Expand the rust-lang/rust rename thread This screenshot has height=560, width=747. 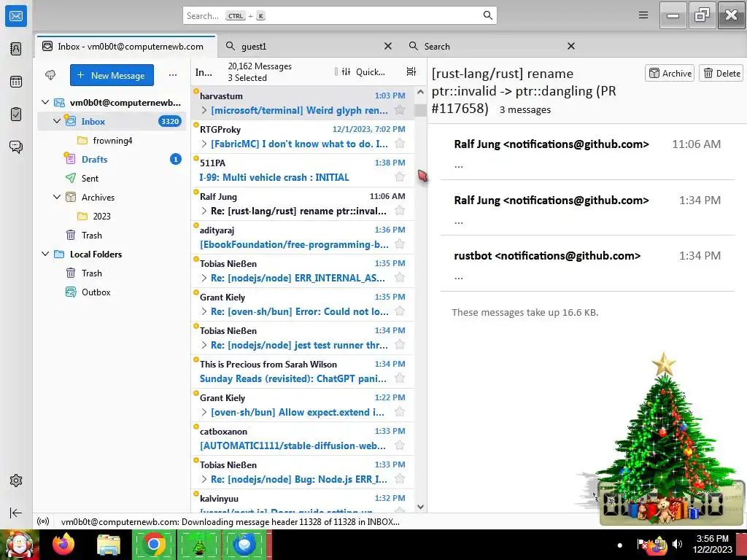click(204, 211)
